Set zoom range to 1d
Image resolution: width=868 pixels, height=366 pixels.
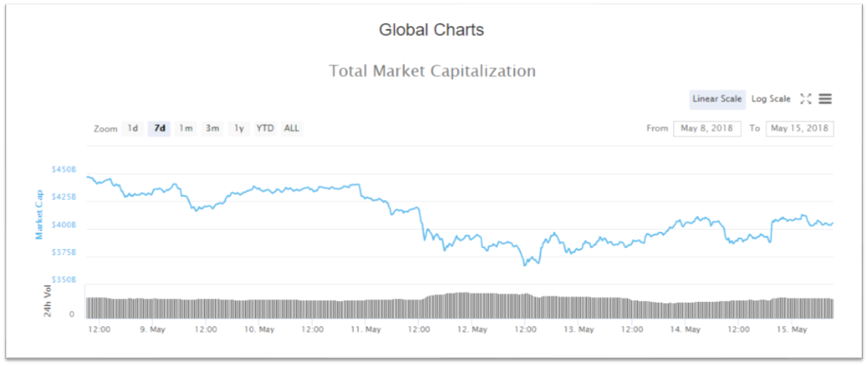click(x=133, y=129)
